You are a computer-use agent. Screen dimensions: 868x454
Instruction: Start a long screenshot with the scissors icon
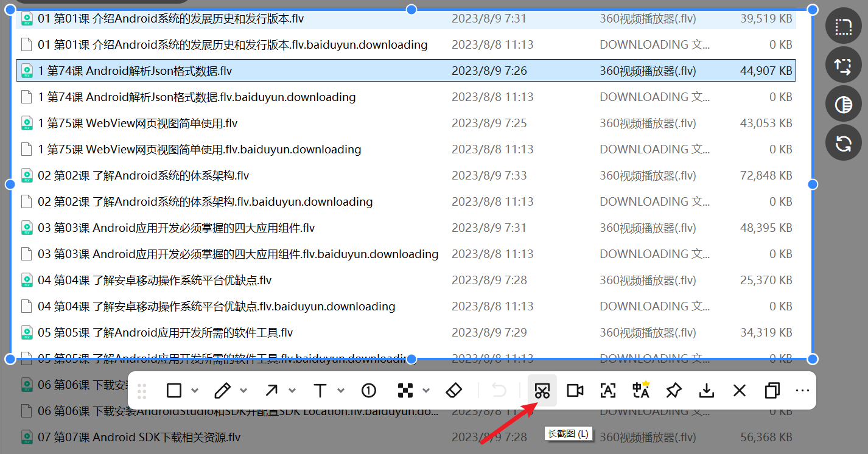(x=542, y=391)
